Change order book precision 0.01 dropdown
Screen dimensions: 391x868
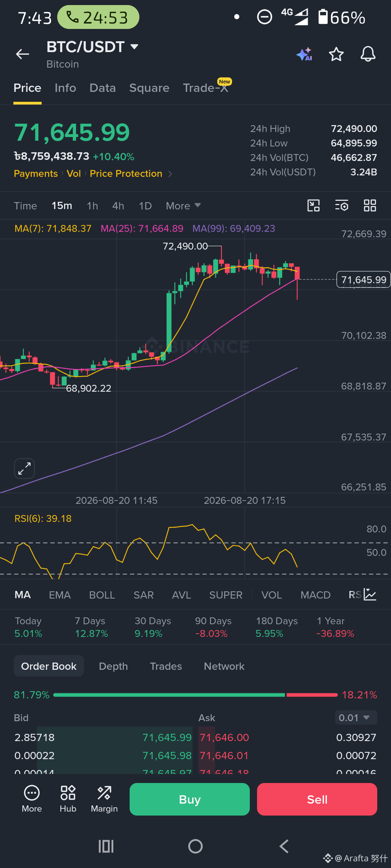click(x=356, y=718)
